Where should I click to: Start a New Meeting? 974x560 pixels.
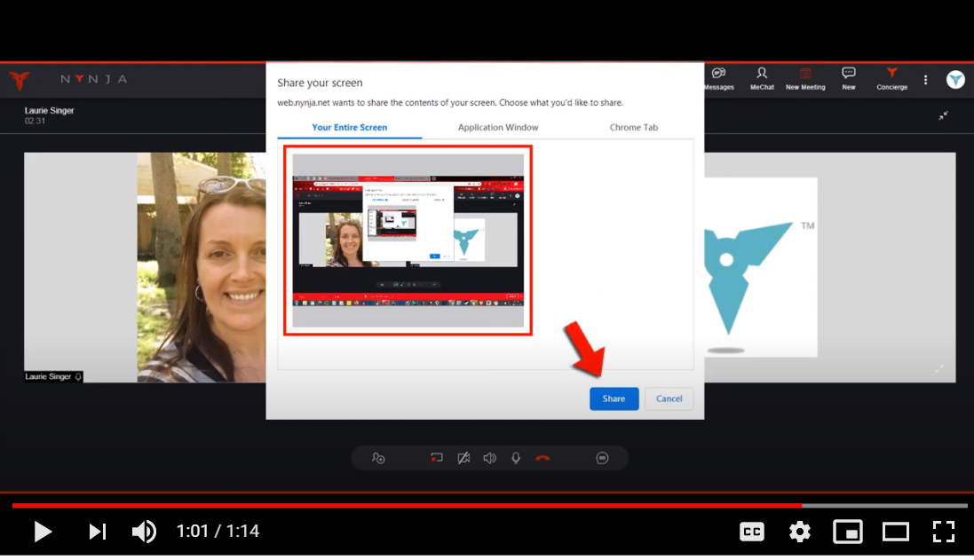click(x=804, y=80)
